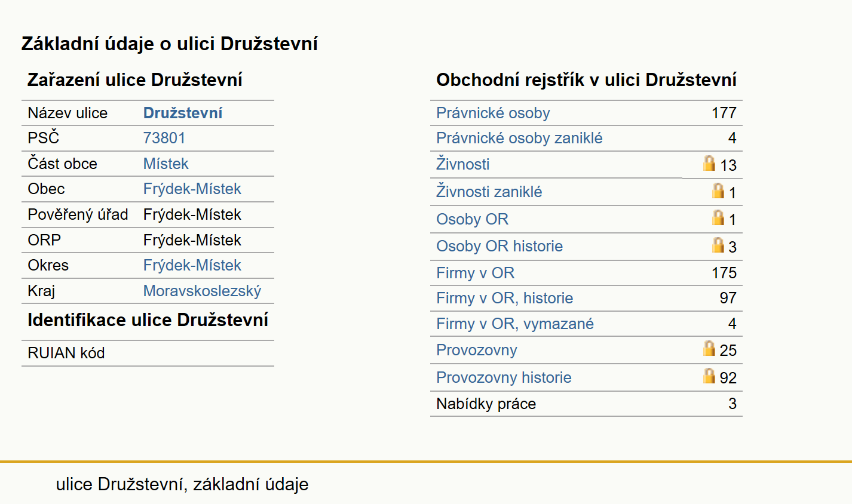The height and width of the screenshot is (504, 852).
Task: Open Frýdek-Místek link in Obec row
Action: pyautogui.click(x=192, y=189)
